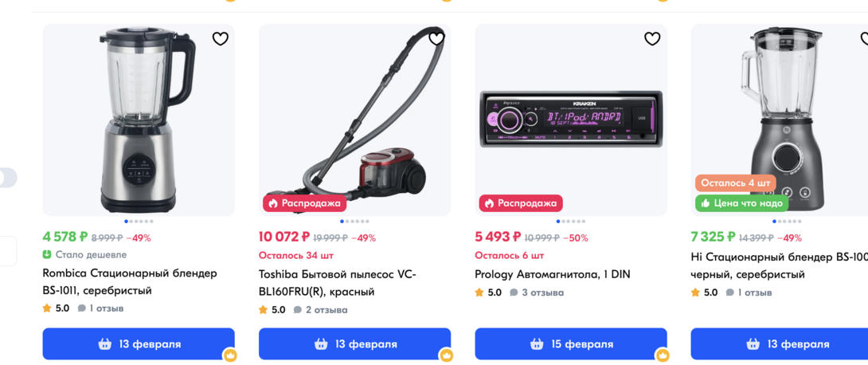Screen dimensions: 868x365
Task: Open Toshiba Бытовой пылесос product link
Action: tap(337, 282)
